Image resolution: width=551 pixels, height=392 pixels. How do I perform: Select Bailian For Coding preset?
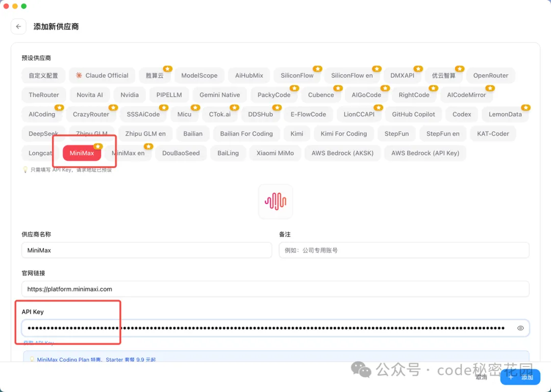coord(246,134)
